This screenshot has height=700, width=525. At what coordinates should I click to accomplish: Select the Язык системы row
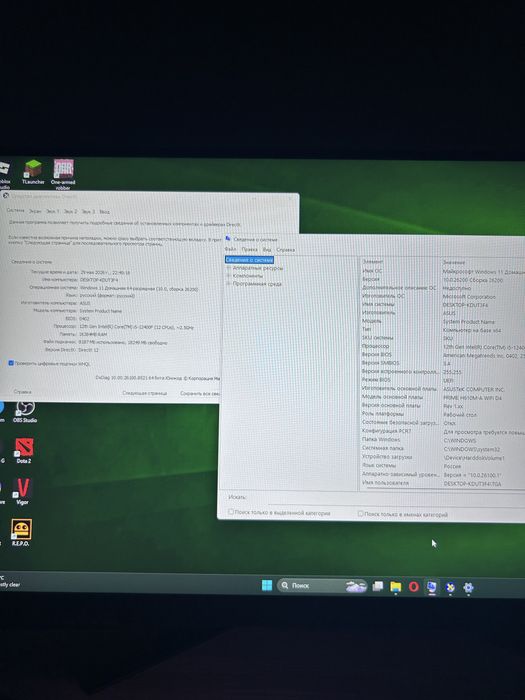443,466
